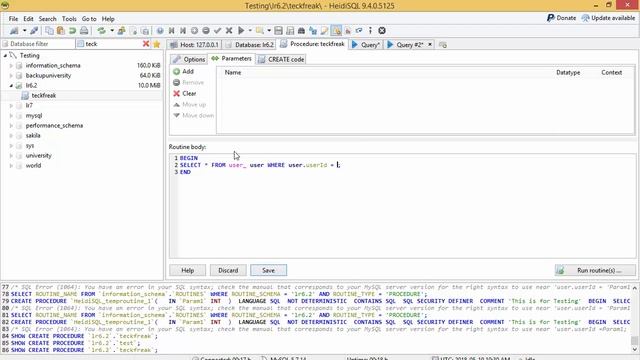Expand the backupuniversity database node
The width and height of the screenshot is (640, 360).
tap(11, 76)
